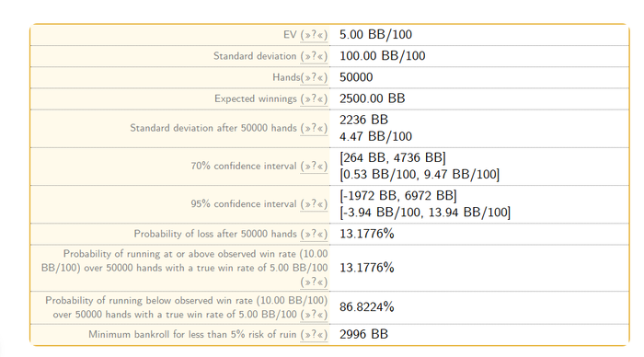Open help for running at or above observed win rate
The height and width of the screenshot is (357, 644).
314,282
